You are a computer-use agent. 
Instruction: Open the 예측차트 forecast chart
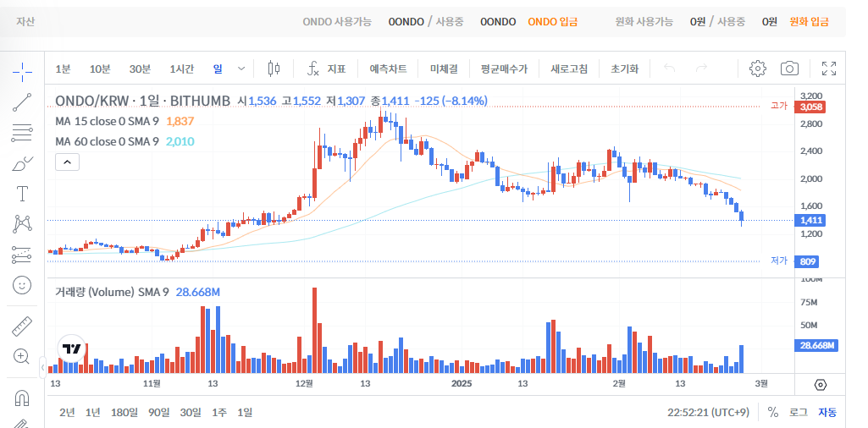[x=388, y=69]
